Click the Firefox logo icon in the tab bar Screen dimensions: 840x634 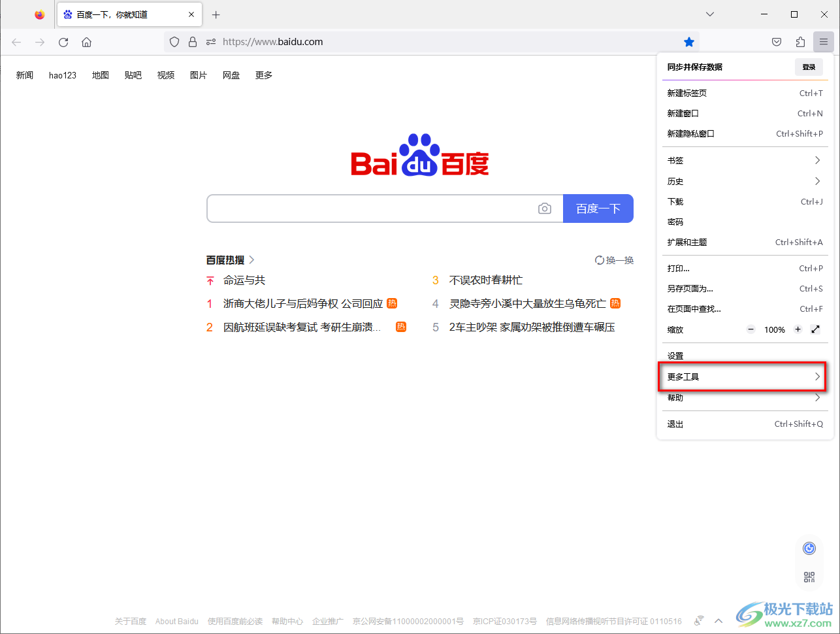(x=40, y=14)
